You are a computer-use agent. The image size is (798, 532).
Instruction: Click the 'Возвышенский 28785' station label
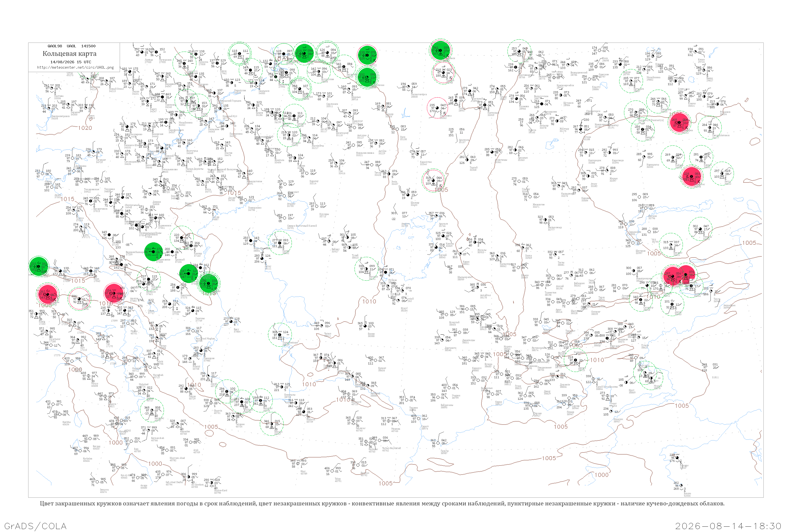tap(579, 74)
